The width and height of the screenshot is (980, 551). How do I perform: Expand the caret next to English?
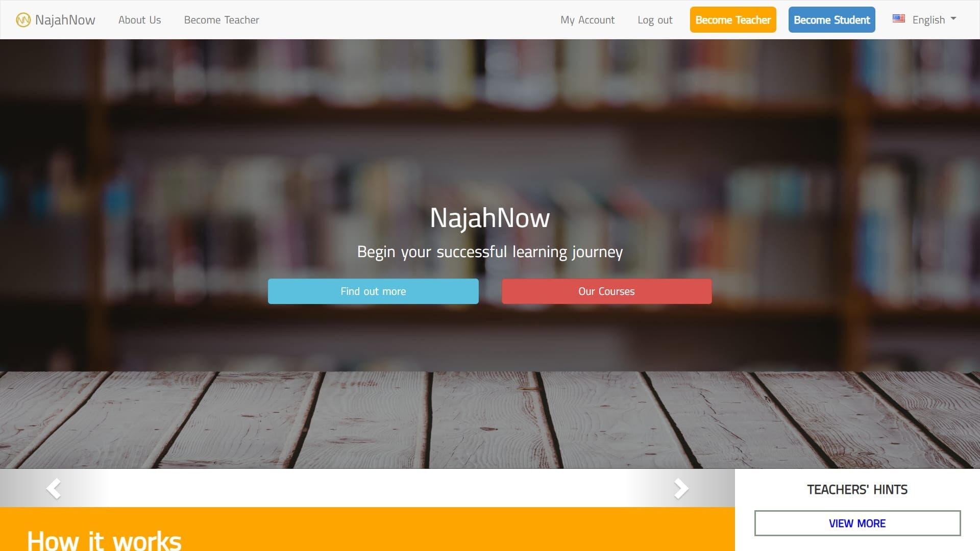(953, 18)
